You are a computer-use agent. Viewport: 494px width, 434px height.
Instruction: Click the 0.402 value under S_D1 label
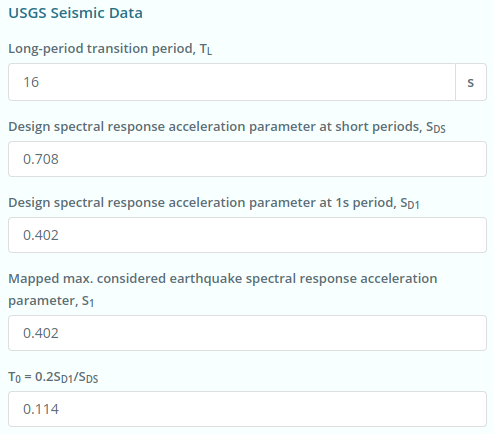pos(41,235)
